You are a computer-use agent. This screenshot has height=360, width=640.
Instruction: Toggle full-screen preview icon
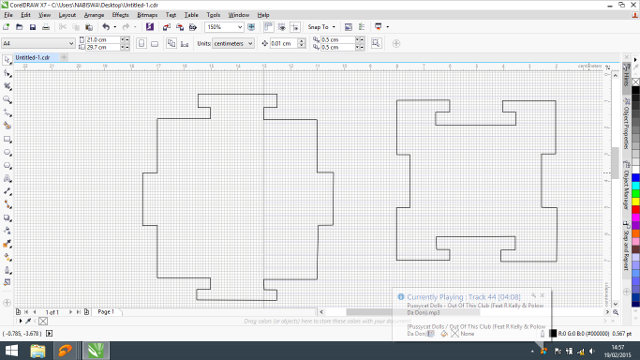point(251,27)
